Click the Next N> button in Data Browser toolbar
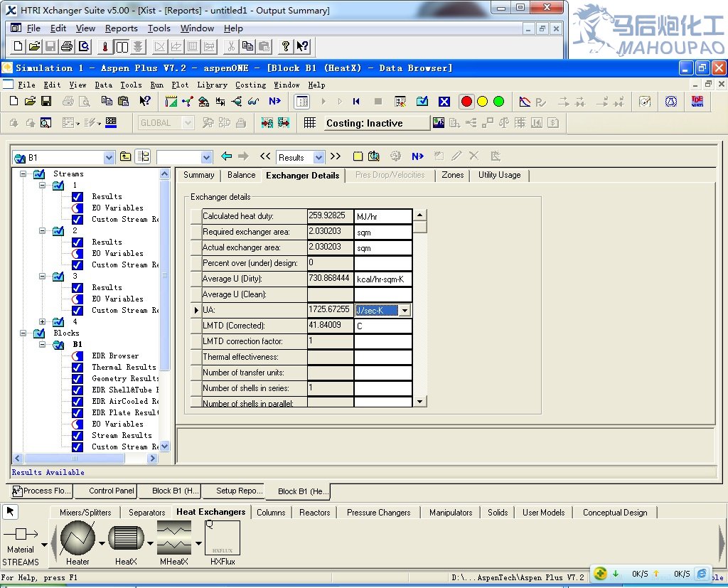Screen dimensions: 728x588 (417, 156)
